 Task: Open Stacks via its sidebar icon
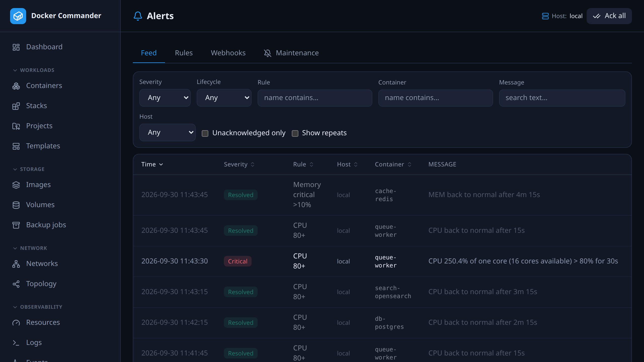16,106
